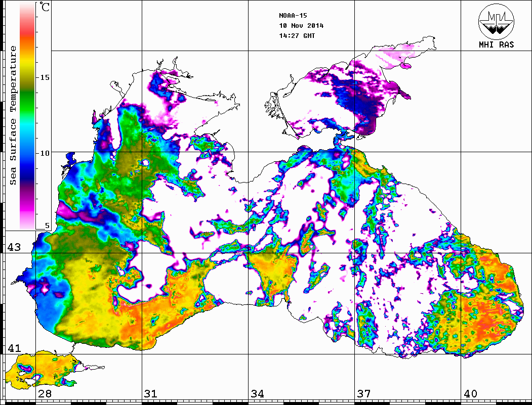Click the "Sea Surface Temperature" vertical label
Viewport: 532px width, 405px height.
(13, 115)
